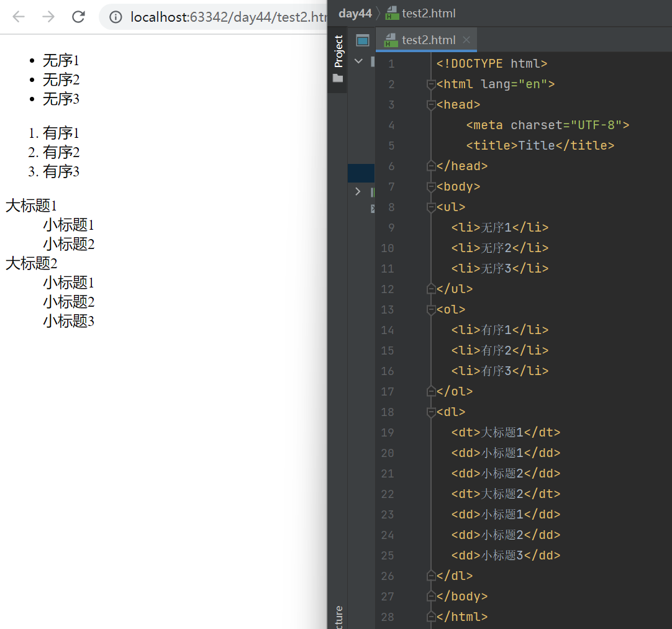Viewport: 672px width, 629px height.
Task: Fold at closing ul tag line 12
Action: pos(431,289)
